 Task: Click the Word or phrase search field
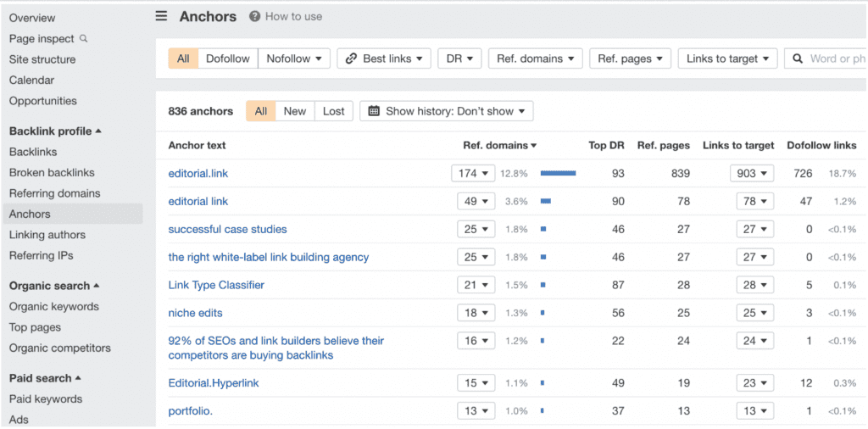pos(826,58)
